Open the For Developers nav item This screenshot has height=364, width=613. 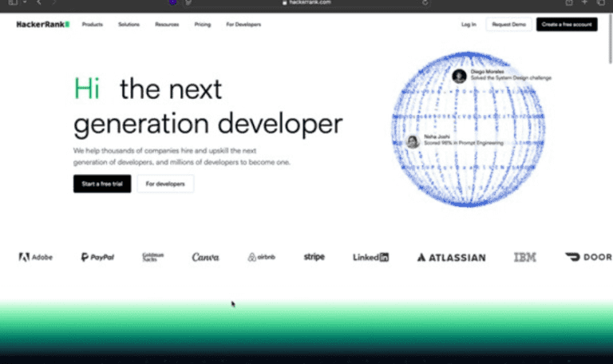243,24
